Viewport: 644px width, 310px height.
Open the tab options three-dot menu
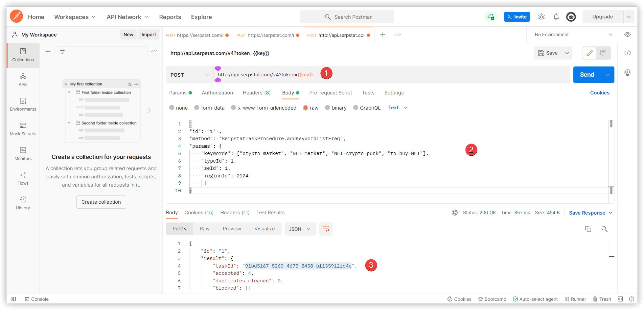(398, 35)
